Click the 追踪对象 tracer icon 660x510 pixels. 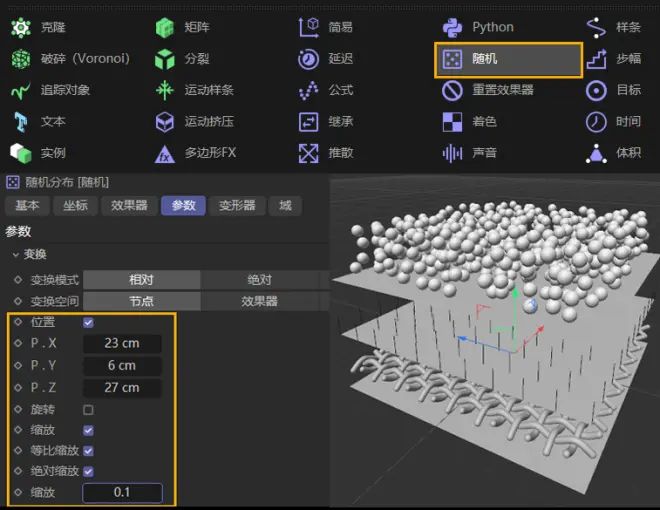click(21, 90)
